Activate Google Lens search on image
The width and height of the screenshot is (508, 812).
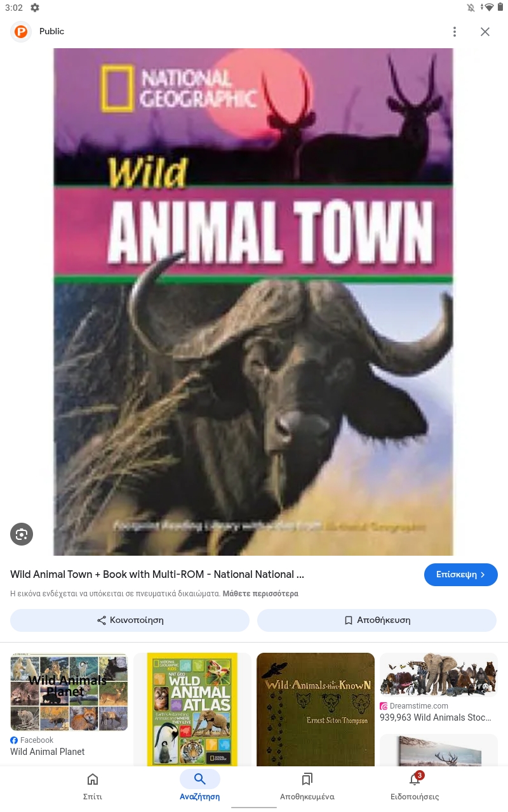pos(22,534)
